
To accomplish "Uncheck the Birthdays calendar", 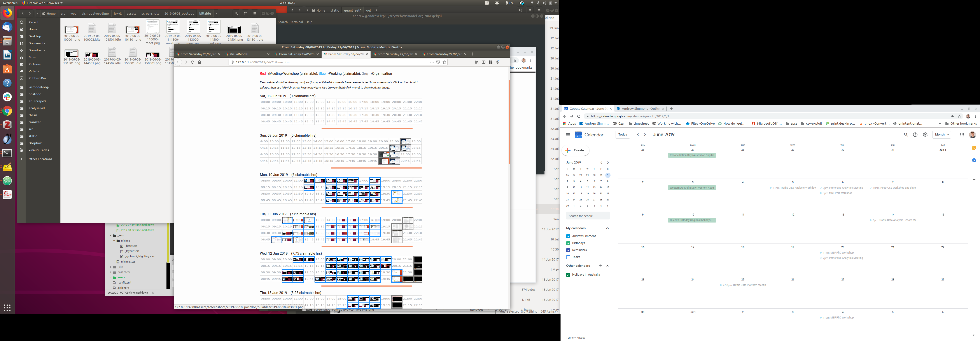I will [568, 243].
